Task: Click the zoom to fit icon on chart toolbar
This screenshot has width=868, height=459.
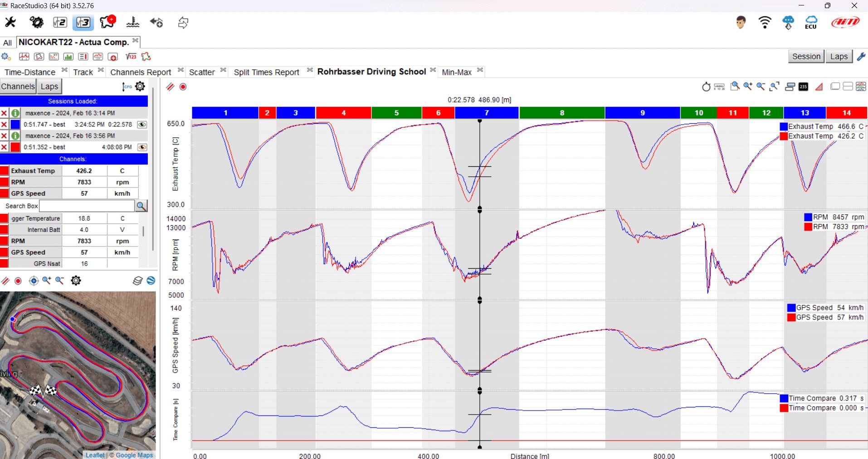Action: click(x=775, y=86)
